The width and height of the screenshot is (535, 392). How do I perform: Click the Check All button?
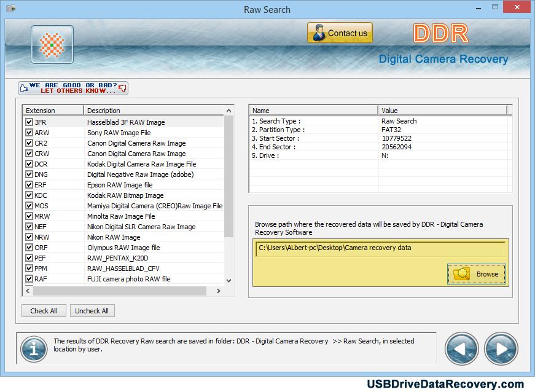pos(44,311)
